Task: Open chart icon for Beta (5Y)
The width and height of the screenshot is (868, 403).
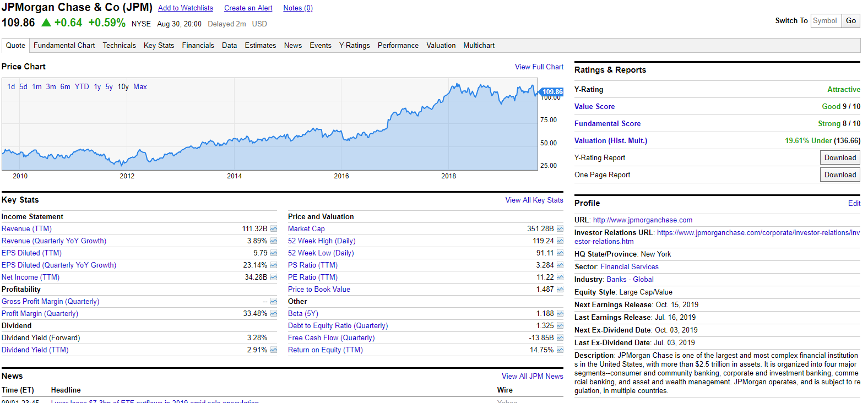Action: coord(560,314)
